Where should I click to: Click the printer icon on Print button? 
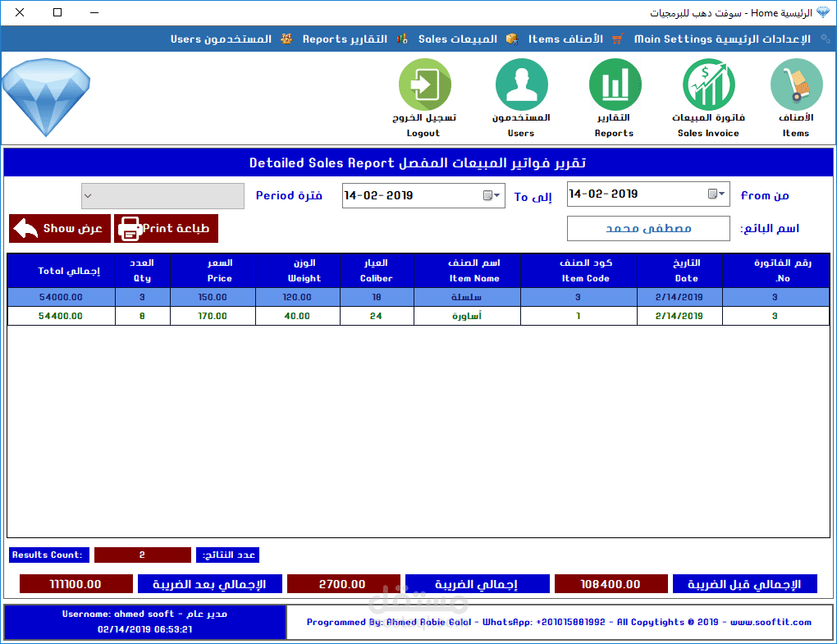coord(129,229)
